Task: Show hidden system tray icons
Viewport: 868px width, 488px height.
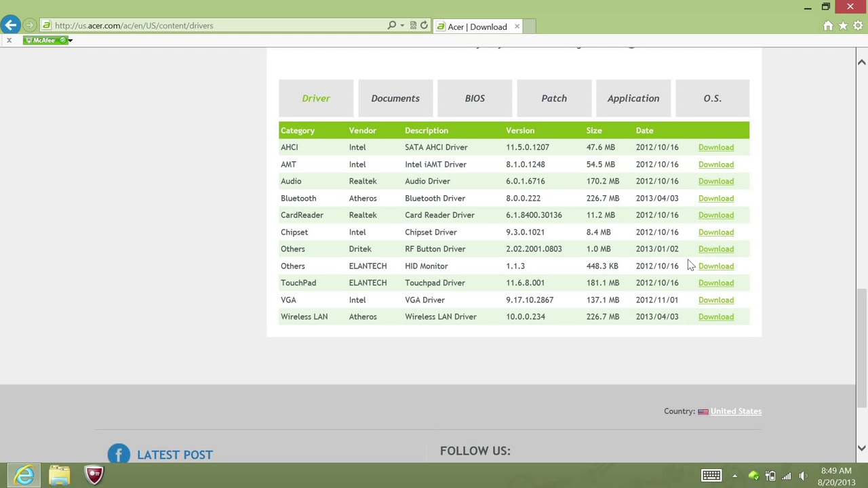Action: click(x=734, y=476)
